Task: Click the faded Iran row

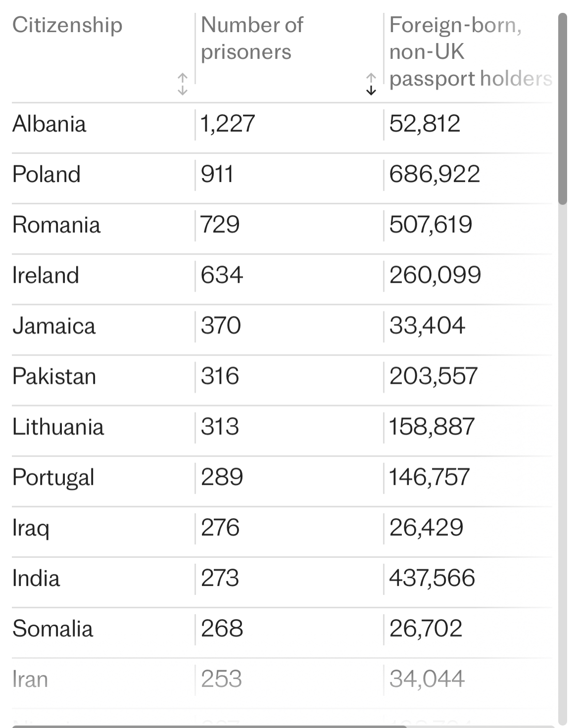Action: click(282, 679)
